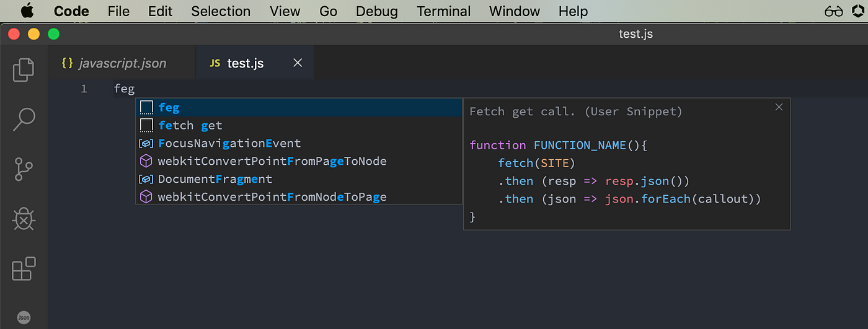Open the Source Control view
This screenshot has width=868, height=329.
click(24, 169)
